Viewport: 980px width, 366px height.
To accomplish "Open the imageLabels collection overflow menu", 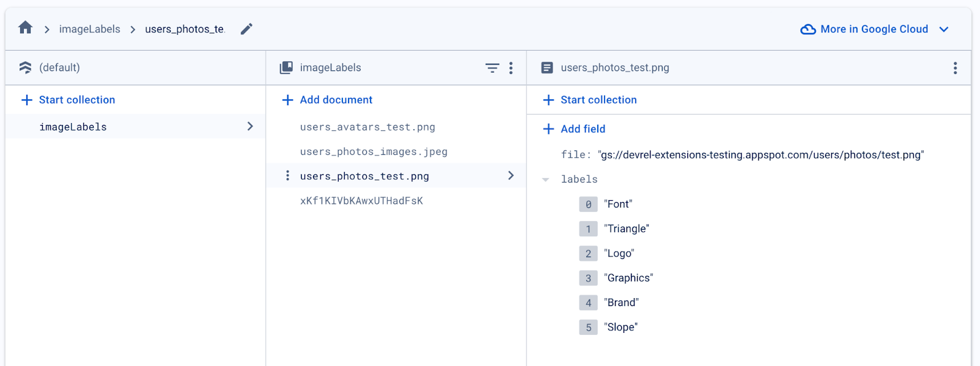I will pyautogui.click(x=511, y=68).
